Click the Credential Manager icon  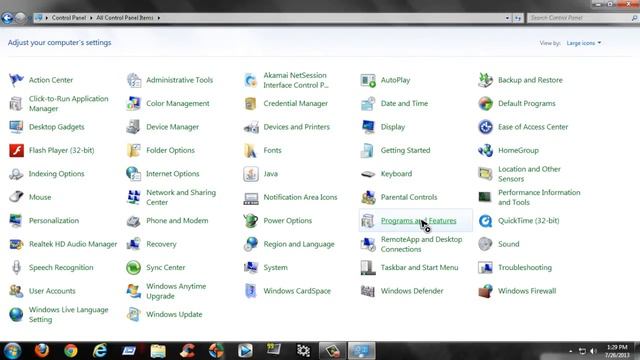coord(251,104)
